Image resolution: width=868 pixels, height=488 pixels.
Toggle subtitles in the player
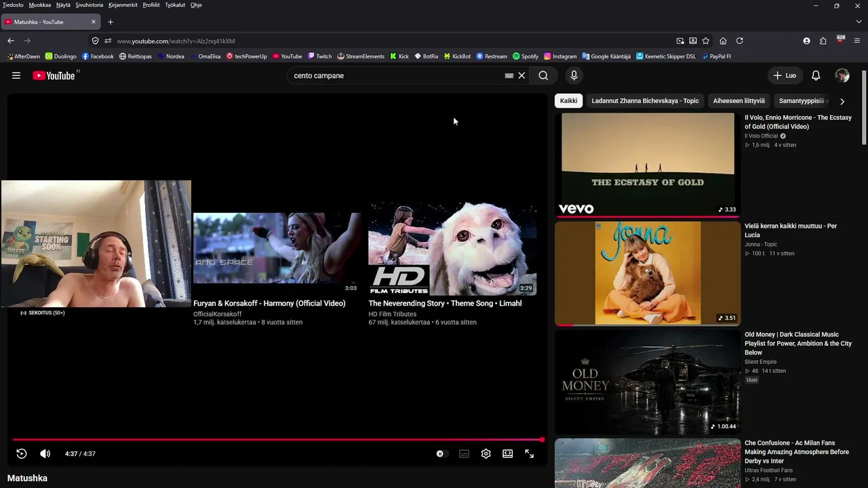pos(465,453)
